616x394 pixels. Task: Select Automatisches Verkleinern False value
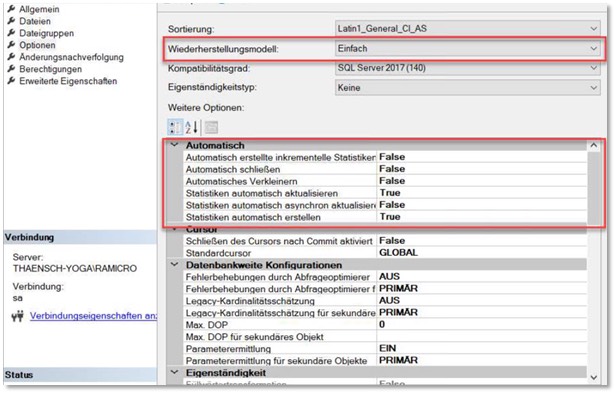(x=482, y=181)
